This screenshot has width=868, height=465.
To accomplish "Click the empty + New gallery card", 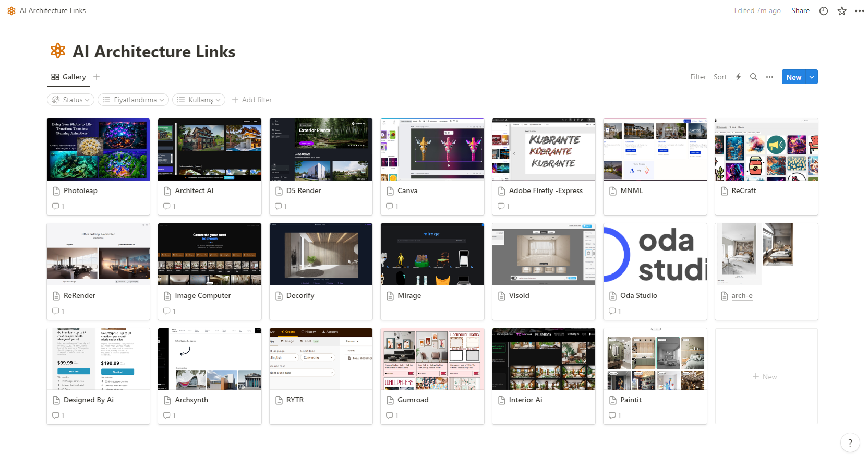I will click(766, 376).
